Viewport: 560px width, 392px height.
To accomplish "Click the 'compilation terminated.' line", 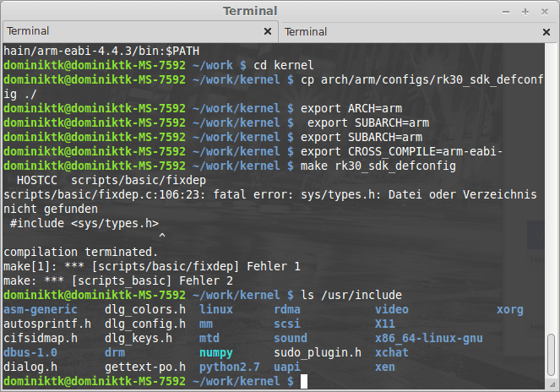I will 81,253.
